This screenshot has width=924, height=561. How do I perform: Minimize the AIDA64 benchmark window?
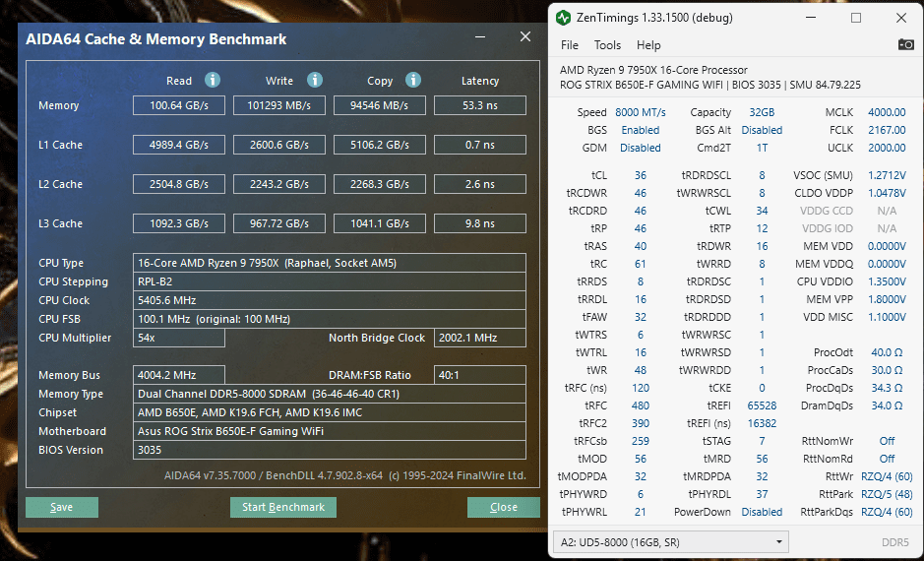coord(480,37)
